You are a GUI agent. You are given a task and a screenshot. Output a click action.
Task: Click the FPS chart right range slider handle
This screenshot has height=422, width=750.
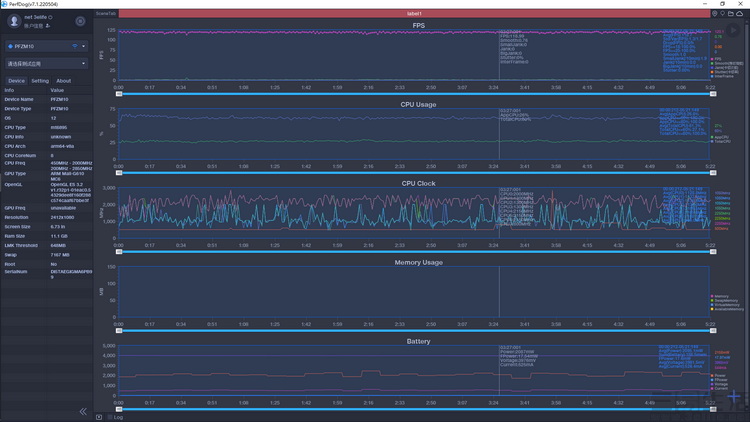(x=713, y=94)
